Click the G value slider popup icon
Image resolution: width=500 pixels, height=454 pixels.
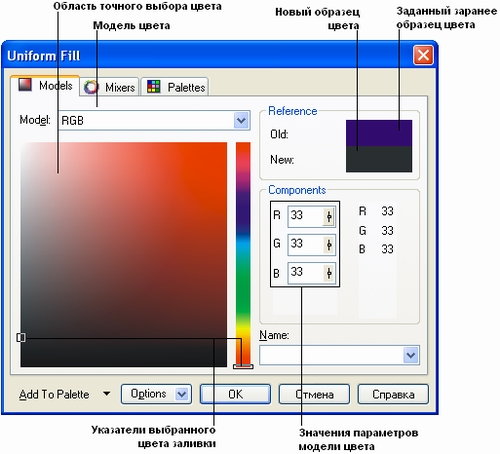(x=329, y=245)
